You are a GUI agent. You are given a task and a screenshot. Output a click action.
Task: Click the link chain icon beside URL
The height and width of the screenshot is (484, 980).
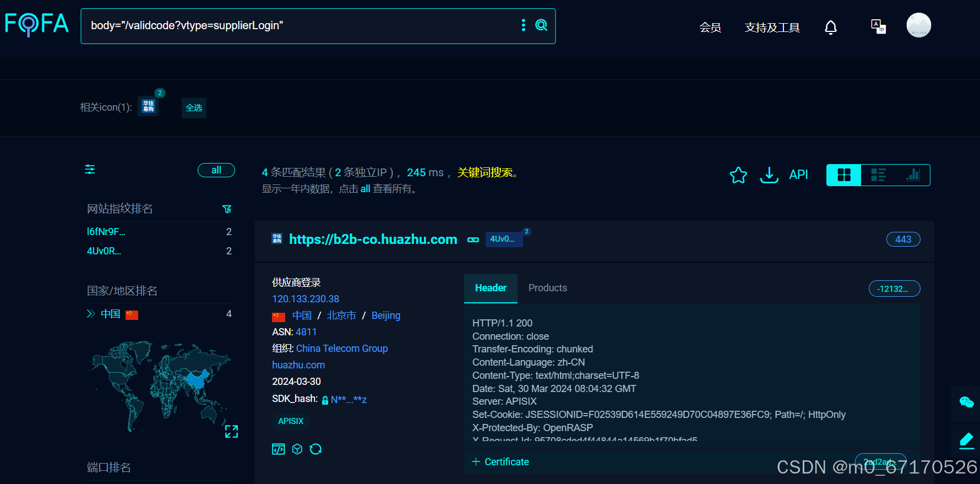pyautogui.click(x=473, y=240)
